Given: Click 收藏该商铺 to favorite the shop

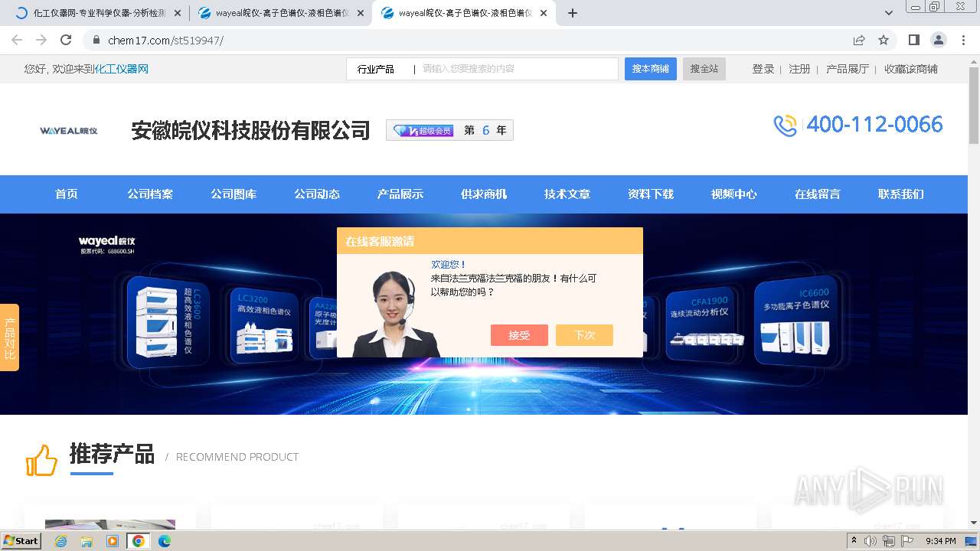Looking at the screenshot, I should (911, 69).
